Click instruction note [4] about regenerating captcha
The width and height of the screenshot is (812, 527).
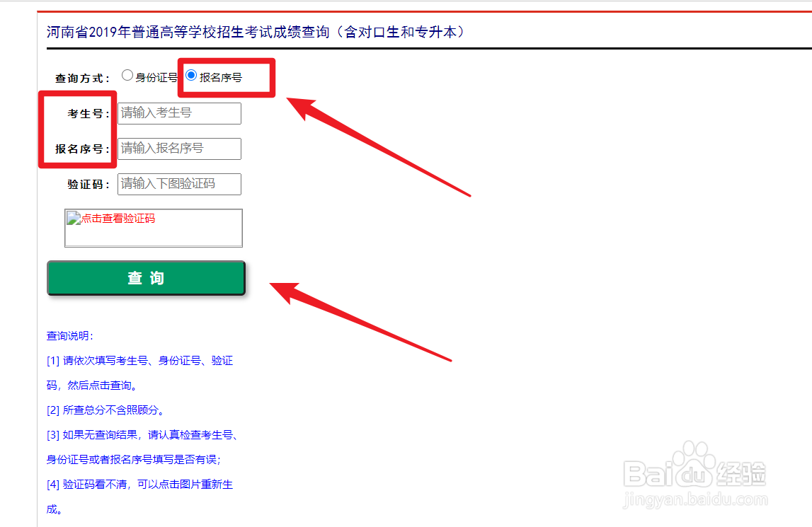point(139,484)
